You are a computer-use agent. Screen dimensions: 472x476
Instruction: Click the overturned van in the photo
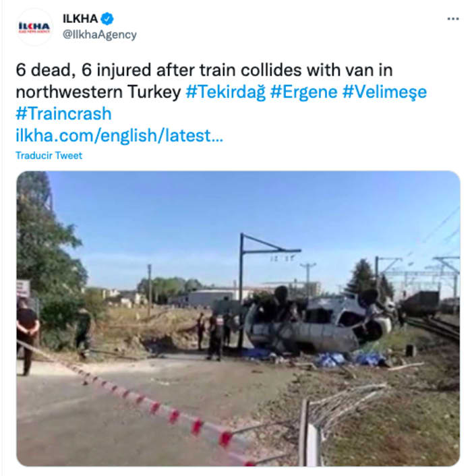coord(319,322)
